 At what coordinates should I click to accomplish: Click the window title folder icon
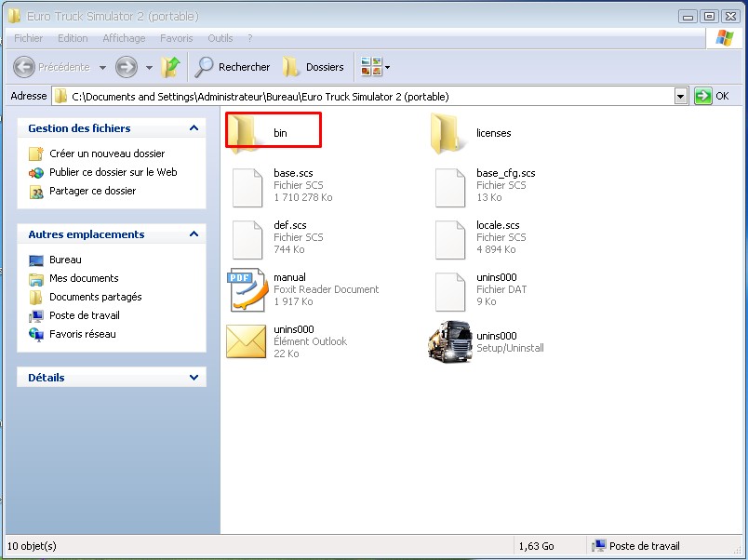(14, 16)
